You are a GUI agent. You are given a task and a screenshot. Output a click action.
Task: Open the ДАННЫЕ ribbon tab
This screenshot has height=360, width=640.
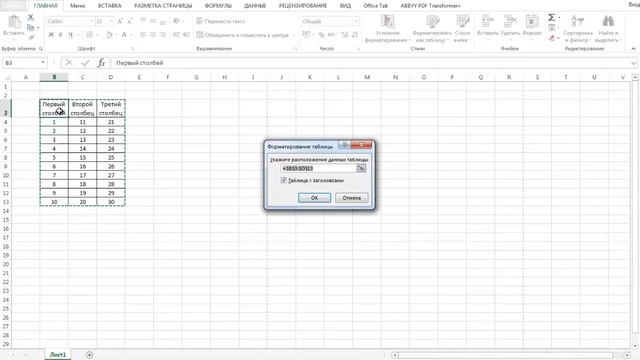point(255,6)
